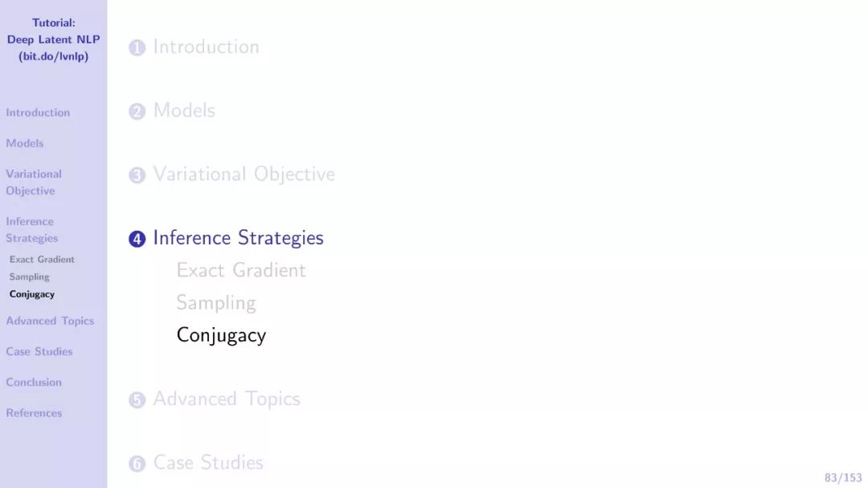Screen dimensions: 868x488
Task: Click the numbered bullet 6 beside Case Studies
Action: pyautogui.click(x=137, y=463)
